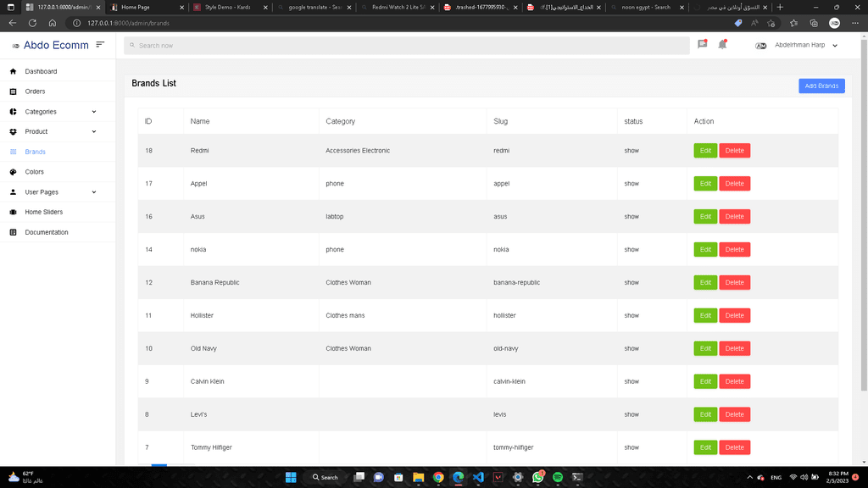Edit the Asus brand
This screenshot has width=868, height=488.
(705, 216)
